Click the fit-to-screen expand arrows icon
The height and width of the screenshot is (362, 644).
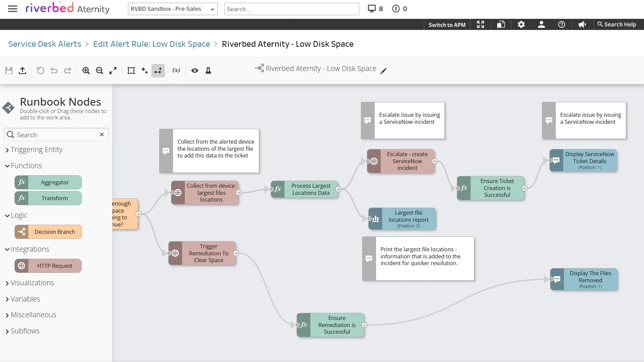(x=113, y=70)
